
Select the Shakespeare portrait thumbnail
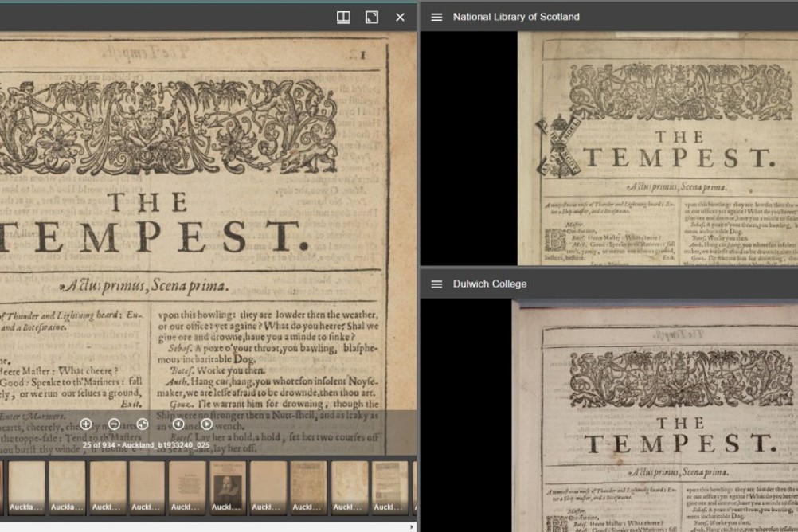pyautogui.click(x=228, y=487)
